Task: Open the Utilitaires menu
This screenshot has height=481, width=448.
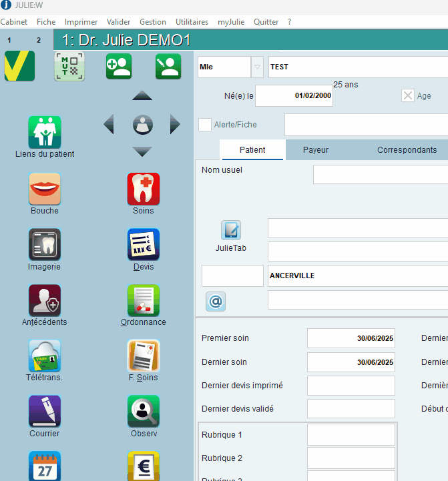Action: coord(192,22)
